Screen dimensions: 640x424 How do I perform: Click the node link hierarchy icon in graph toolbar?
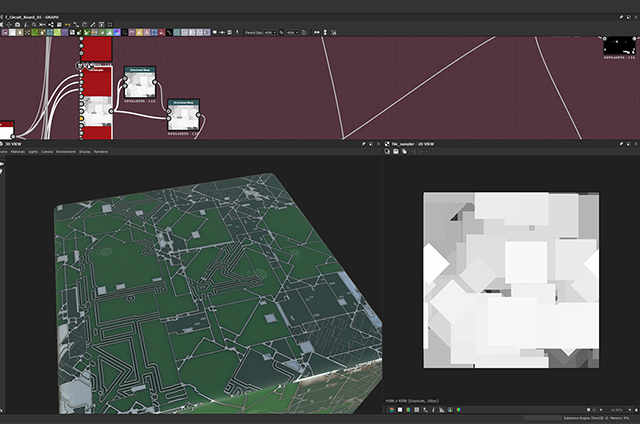coord(51,24)
